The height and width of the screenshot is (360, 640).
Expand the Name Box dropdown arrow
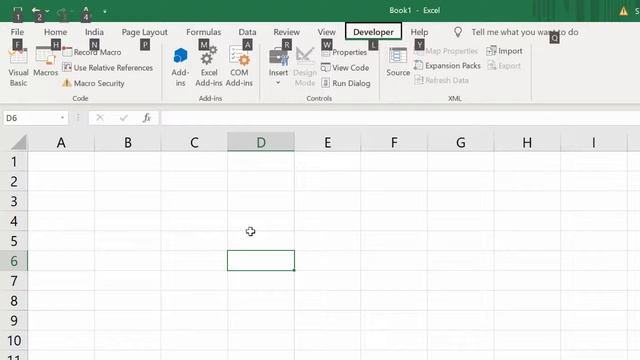(62, 118)
